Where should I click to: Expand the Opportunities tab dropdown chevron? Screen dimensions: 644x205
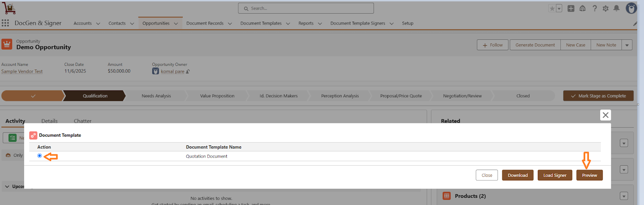click(176, 24)
